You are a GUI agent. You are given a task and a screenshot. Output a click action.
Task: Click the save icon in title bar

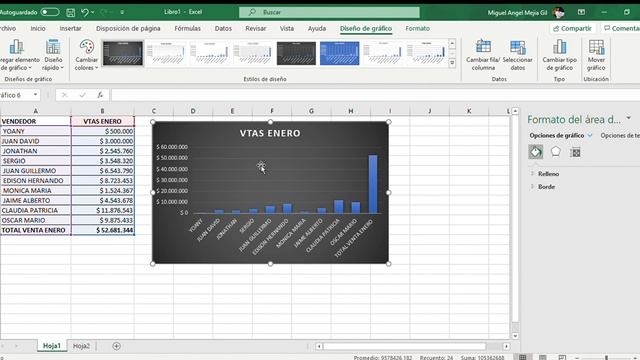tap(71, 13)
